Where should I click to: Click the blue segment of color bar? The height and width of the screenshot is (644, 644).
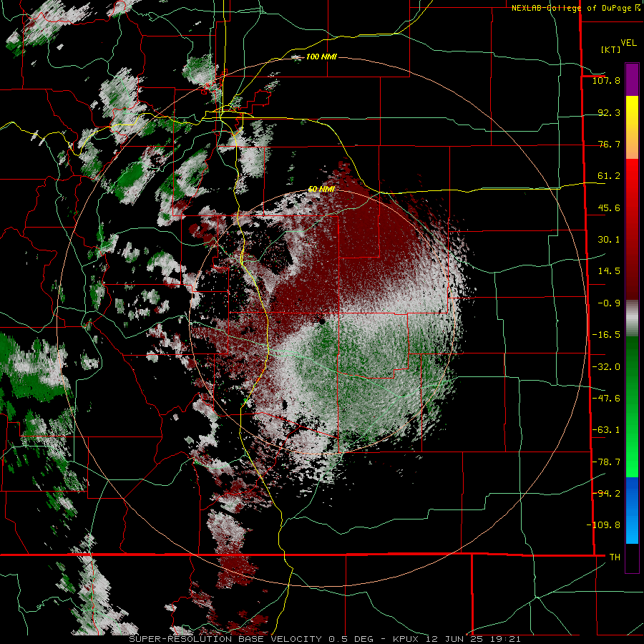632,510
